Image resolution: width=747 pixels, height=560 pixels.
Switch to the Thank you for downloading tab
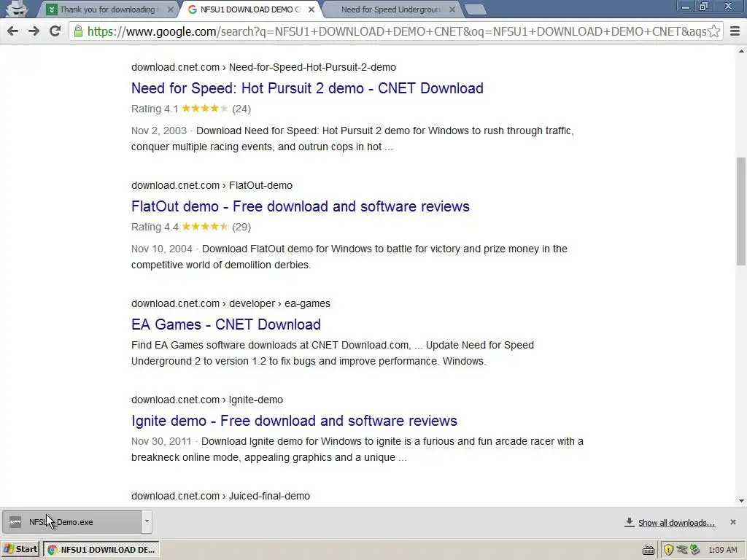[107, 9]
